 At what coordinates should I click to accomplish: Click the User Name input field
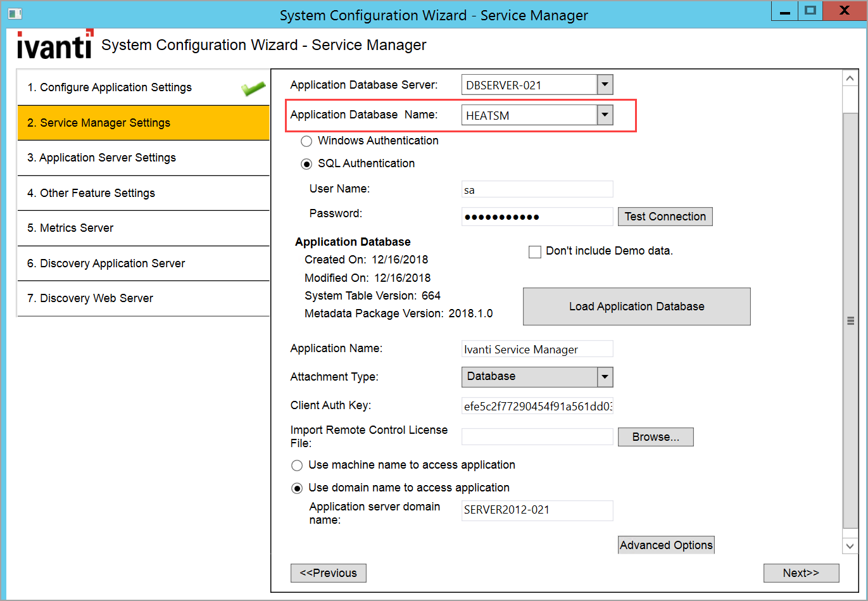tap(537, 189)
